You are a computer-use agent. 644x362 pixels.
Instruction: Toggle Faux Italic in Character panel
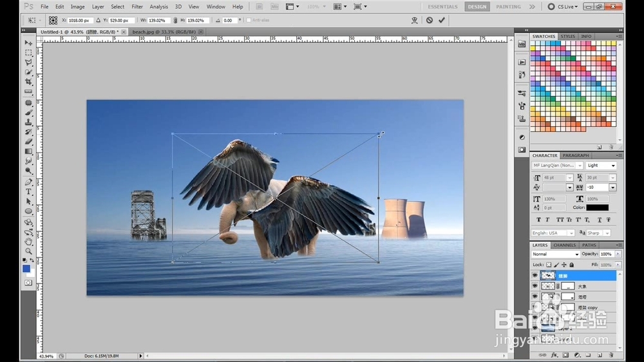point(547,220)
